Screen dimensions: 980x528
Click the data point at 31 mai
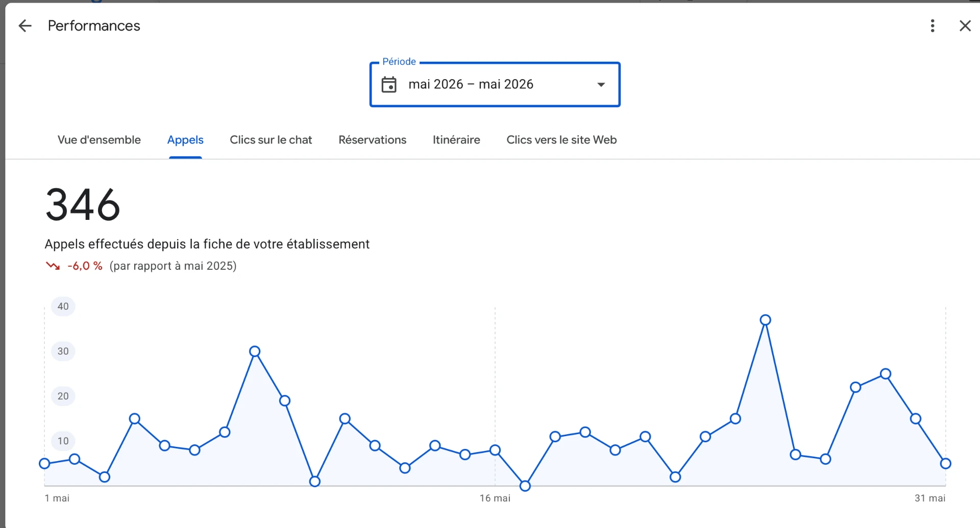tap(945, 463)
